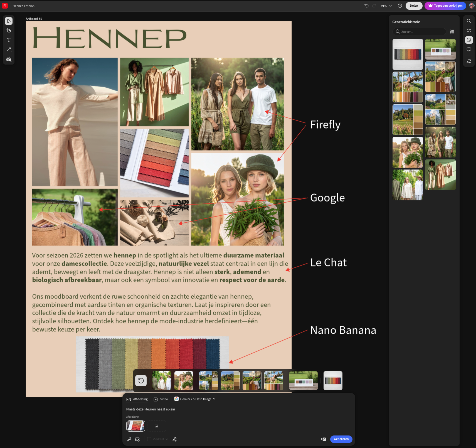Select fabric swatch reference image in prompt
Image resolution: width=476 pixels, height=448 pixels.
[136, 426]
